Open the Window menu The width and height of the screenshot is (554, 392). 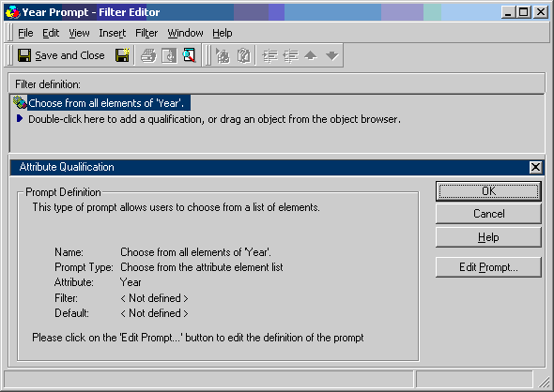click(x=185, y=33)
